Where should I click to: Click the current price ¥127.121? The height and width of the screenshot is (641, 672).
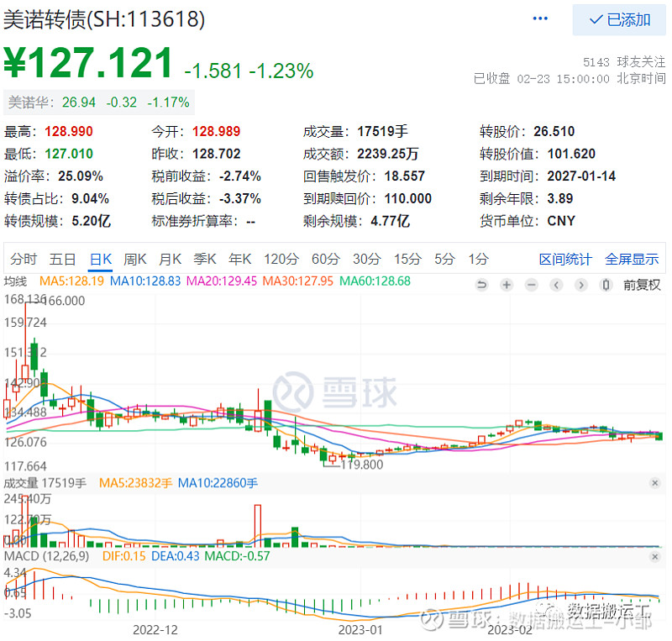pyautogui.click(x=88, y=63)
